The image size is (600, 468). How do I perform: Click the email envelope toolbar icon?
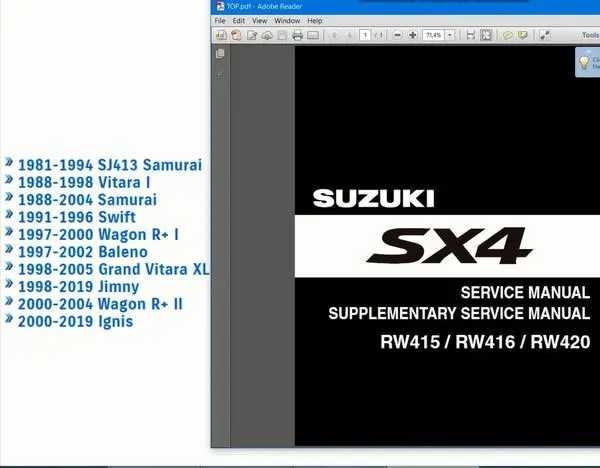click(313, 35)
